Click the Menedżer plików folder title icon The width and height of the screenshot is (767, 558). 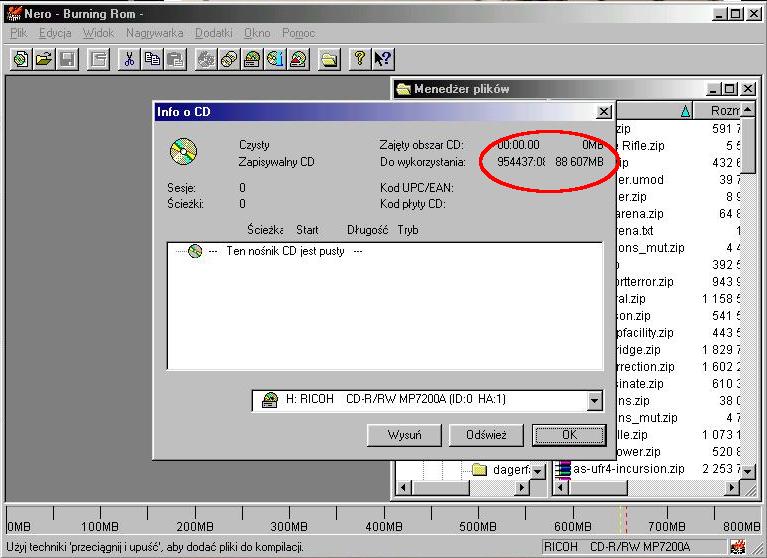(404, 89)
